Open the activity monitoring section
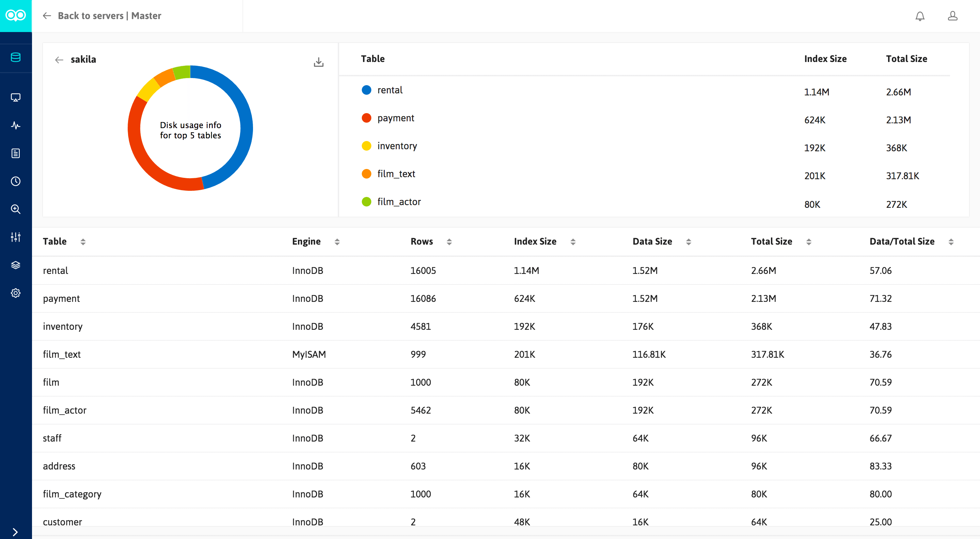 pos(16,125)
